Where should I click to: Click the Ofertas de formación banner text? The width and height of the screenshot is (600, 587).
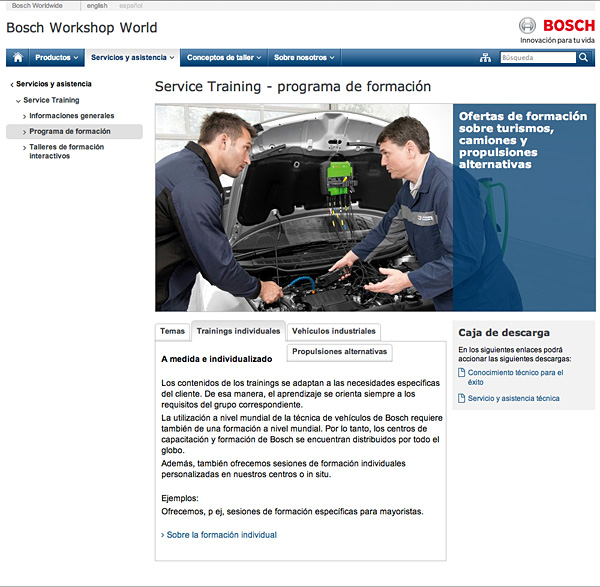(523, 140)
